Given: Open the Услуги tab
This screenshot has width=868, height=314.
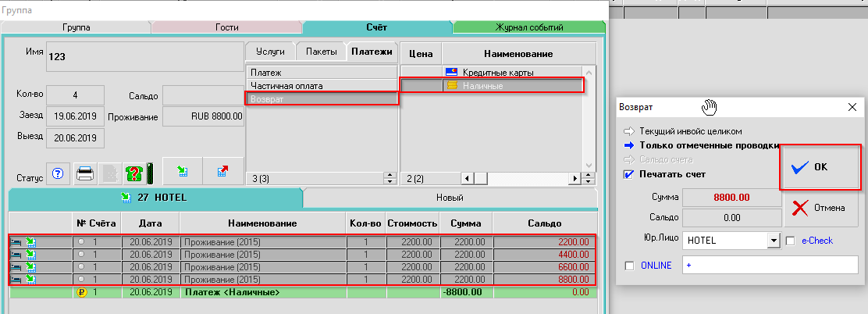Looking at the screenshot, I should (x=270, y=52).
